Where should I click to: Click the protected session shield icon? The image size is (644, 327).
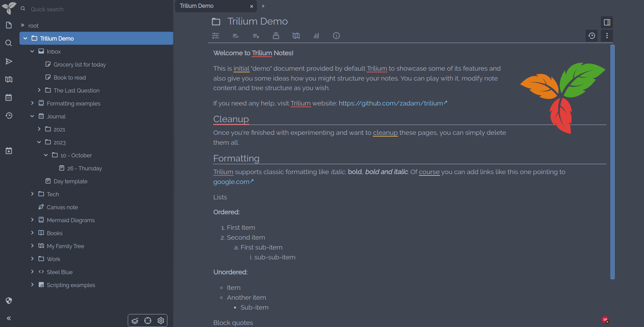point(9,301)
